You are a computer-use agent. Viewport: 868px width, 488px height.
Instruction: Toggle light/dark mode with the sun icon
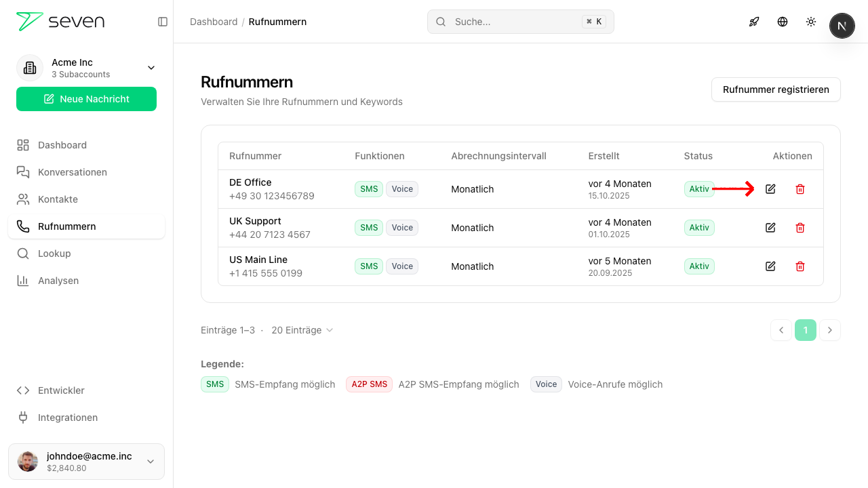tap(811, 22)
